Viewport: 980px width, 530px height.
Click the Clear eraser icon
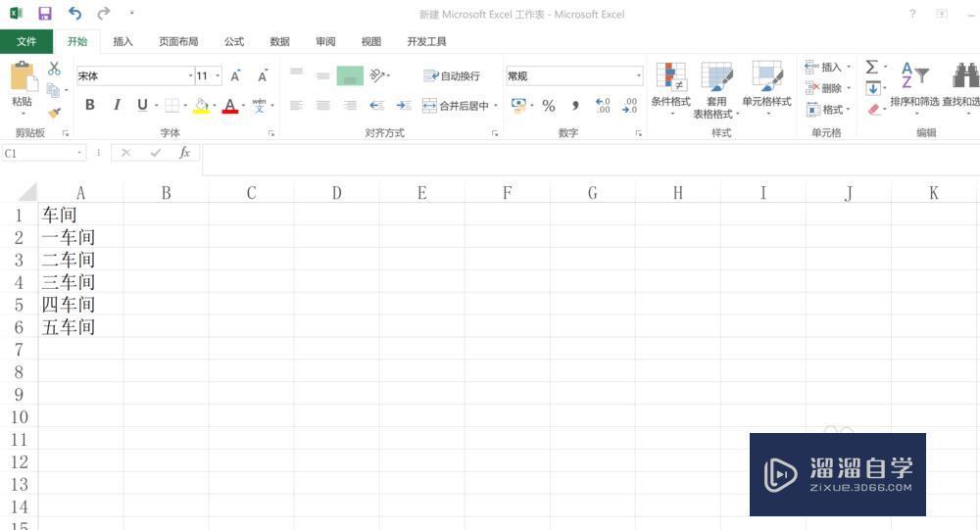tap(874, 110)
